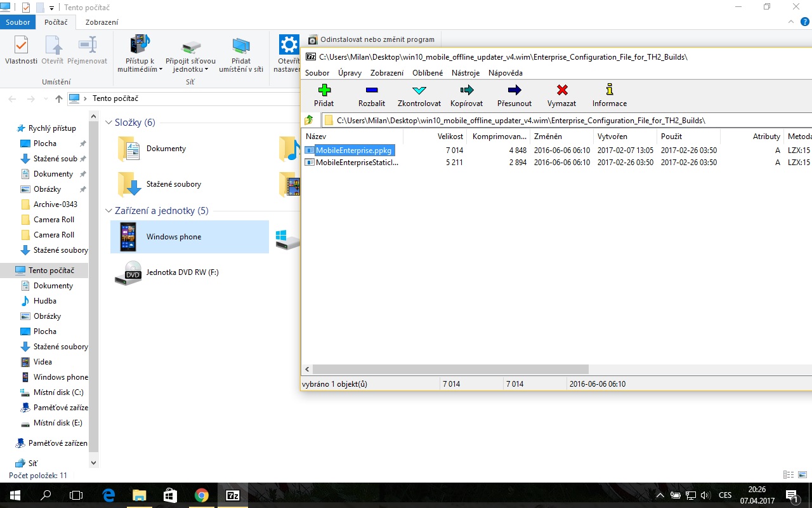
Task: Open Chrome from the taskbar
Action: coord(202,495)
